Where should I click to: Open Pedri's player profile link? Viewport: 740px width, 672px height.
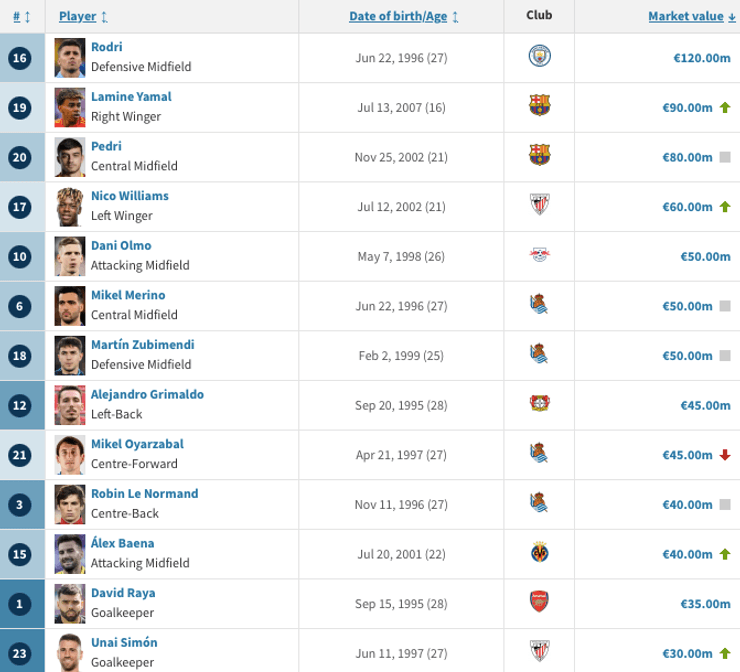[x=107, y=146]
